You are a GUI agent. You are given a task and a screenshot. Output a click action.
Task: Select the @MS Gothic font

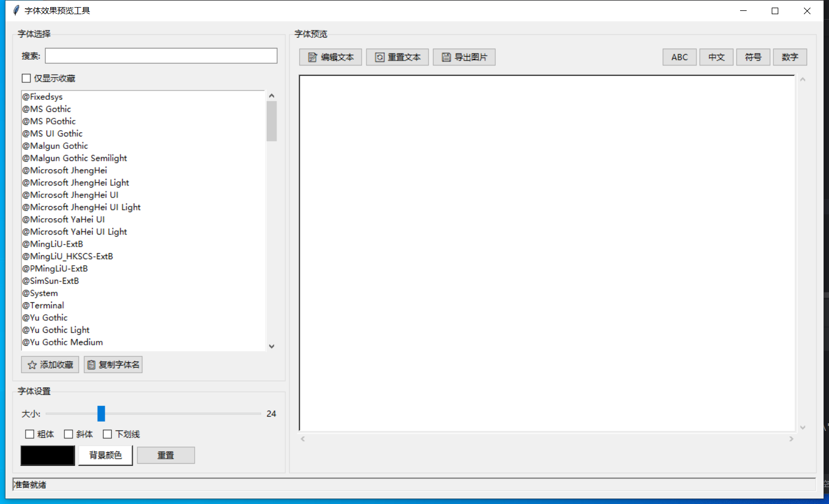point(143,109)
